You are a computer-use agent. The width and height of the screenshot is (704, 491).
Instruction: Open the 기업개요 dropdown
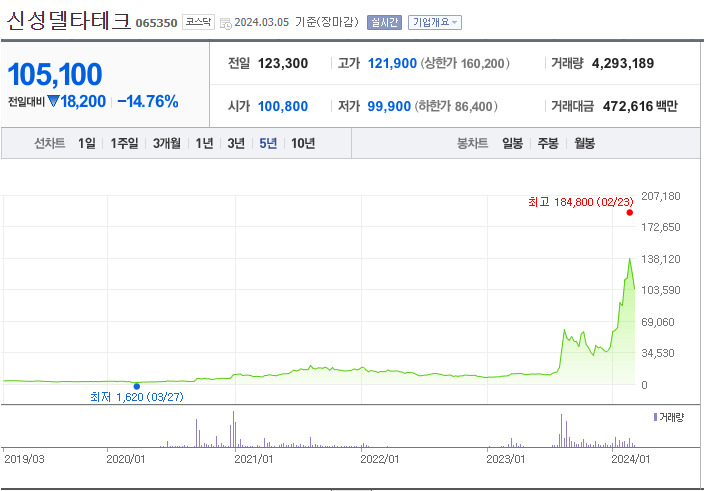click(x=435, y=22)
